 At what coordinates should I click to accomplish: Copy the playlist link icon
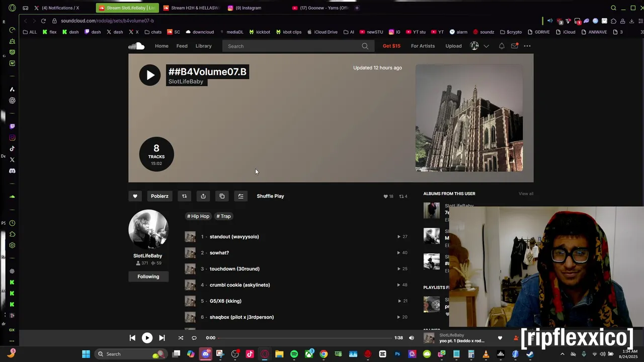click(x=222, y=196)
